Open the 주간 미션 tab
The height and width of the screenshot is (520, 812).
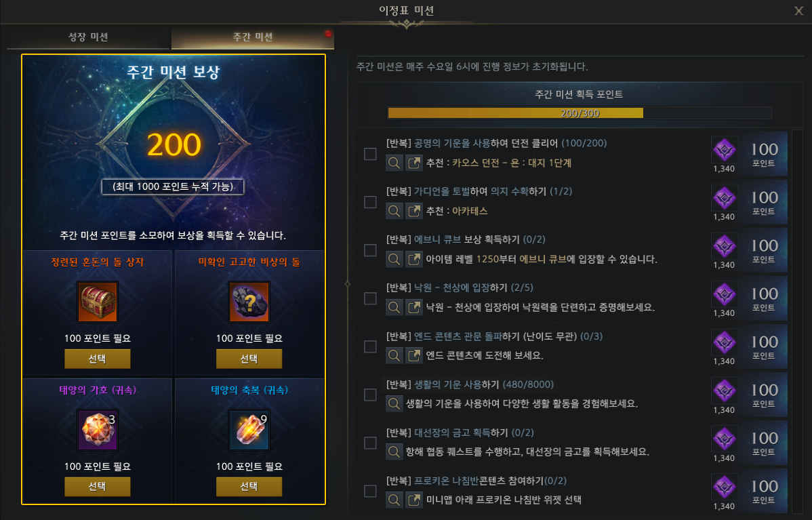point(253,37)
